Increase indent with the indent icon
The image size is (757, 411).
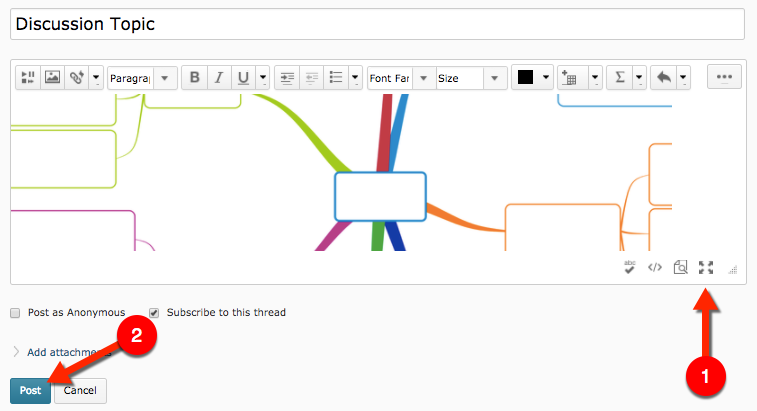[287, 77]
